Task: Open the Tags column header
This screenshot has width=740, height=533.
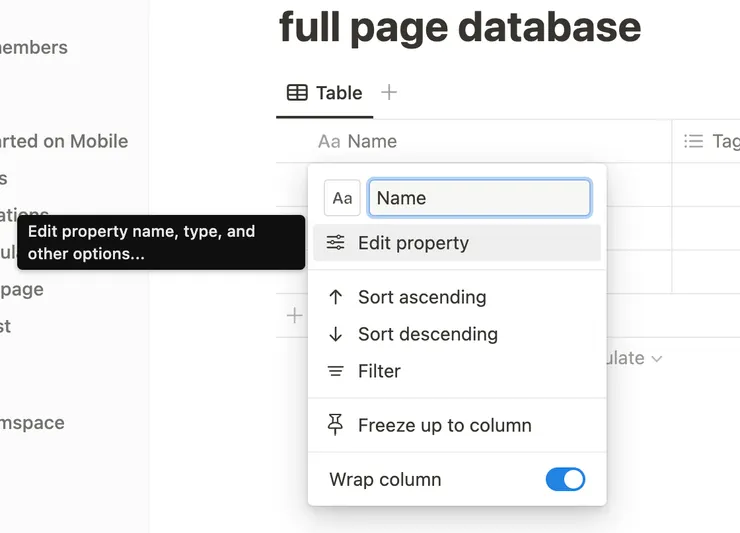Action: point(718,142)
